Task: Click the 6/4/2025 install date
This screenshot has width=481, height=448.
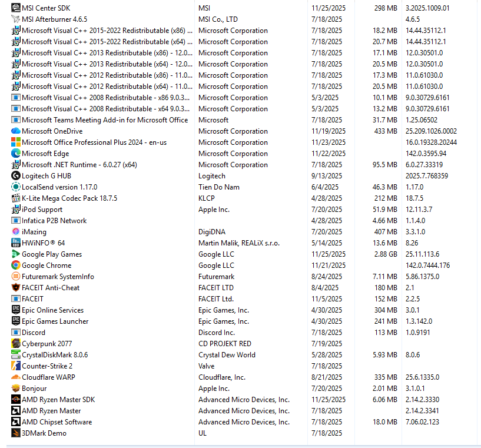Action: click(325, 187)
